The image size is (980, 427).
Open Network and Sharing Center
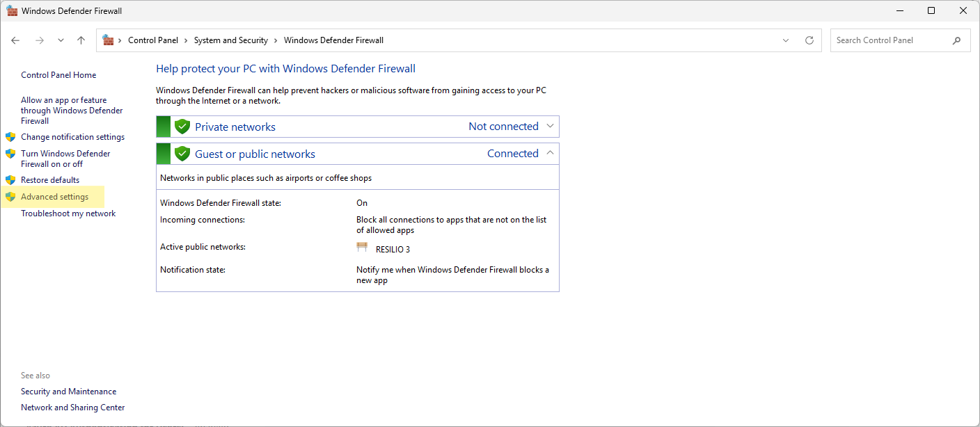click(72, 407)
